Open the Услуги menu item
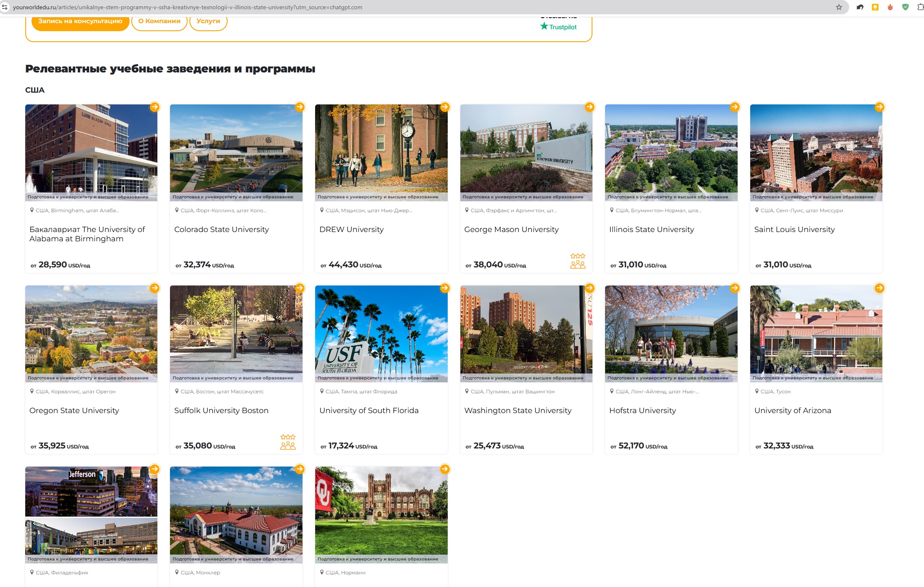Image resolution: width=924 pixels, height=587 pixels. click(x=208, y=21)
